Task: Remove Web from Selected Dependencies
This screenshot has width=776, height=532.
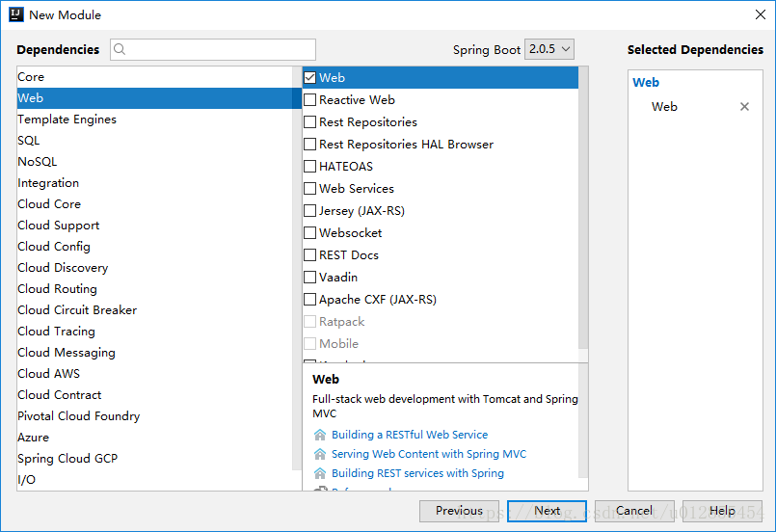Action: click(744, 106)
